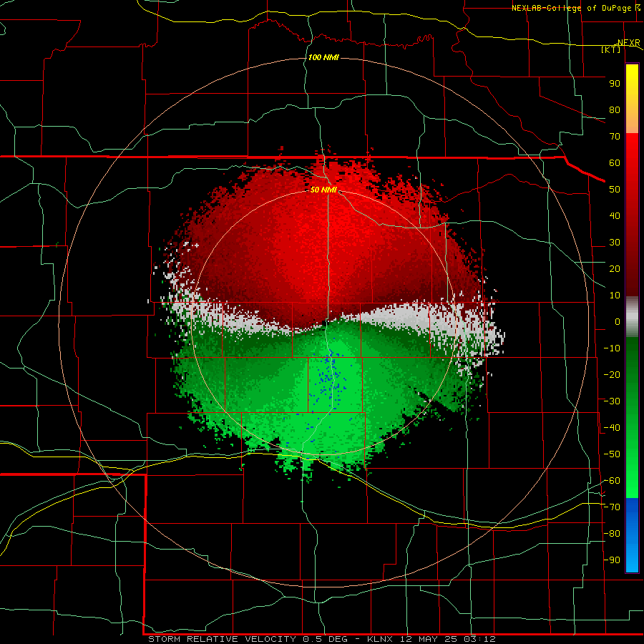Click the NEXR label above the scale
This screenshot has height=644, width=644.
[x=629, y=43]
